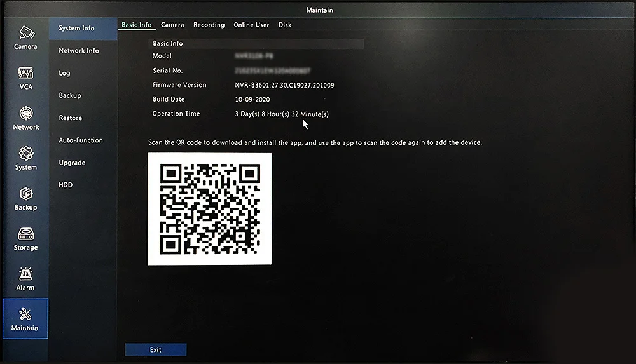Click the Operation Time label
Image resolution: width=636 pixels, height=364 pixels.
pos(176,114)
